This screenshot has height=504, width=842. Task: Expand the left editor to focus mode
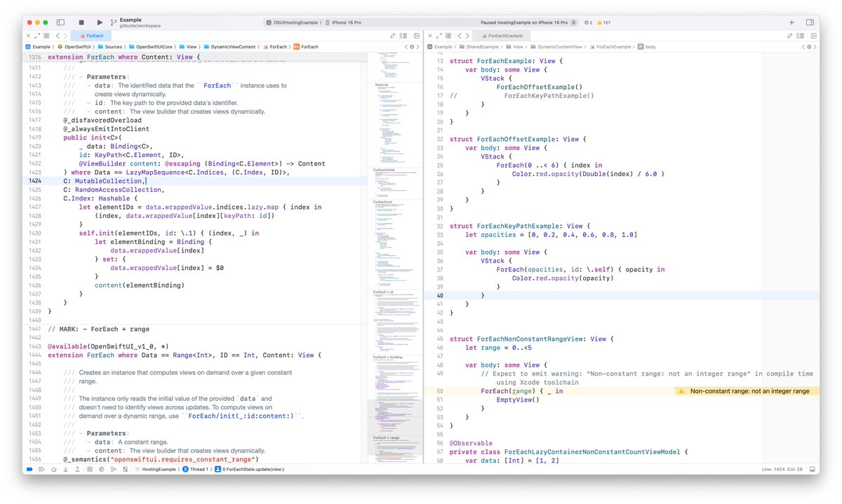tap(36, 35)
